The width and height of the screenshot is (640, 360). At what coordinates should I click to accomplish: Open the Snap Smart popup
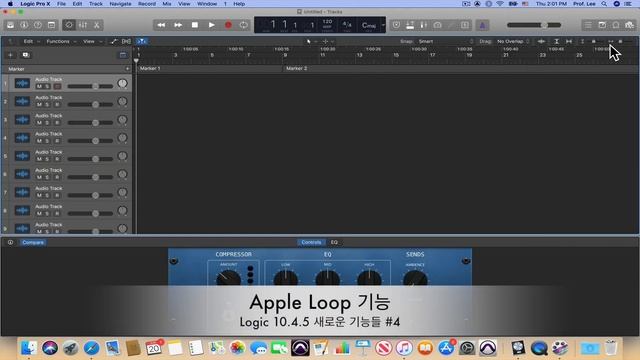tap(445, 42)
